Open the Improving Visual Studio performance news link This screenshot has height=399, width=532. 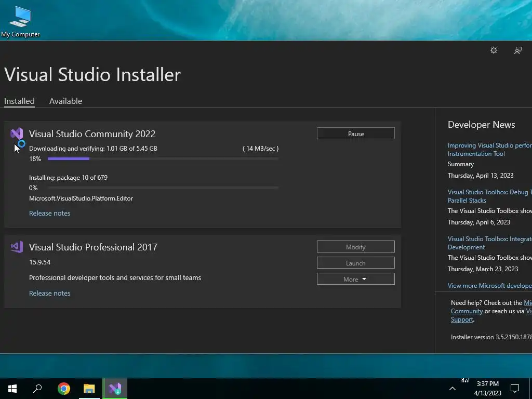(x=489, y=149)
